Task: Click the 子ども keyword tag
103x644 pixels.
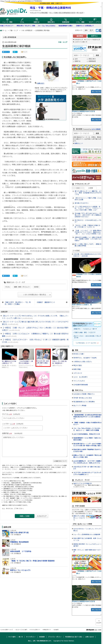Action: point(7,287)
